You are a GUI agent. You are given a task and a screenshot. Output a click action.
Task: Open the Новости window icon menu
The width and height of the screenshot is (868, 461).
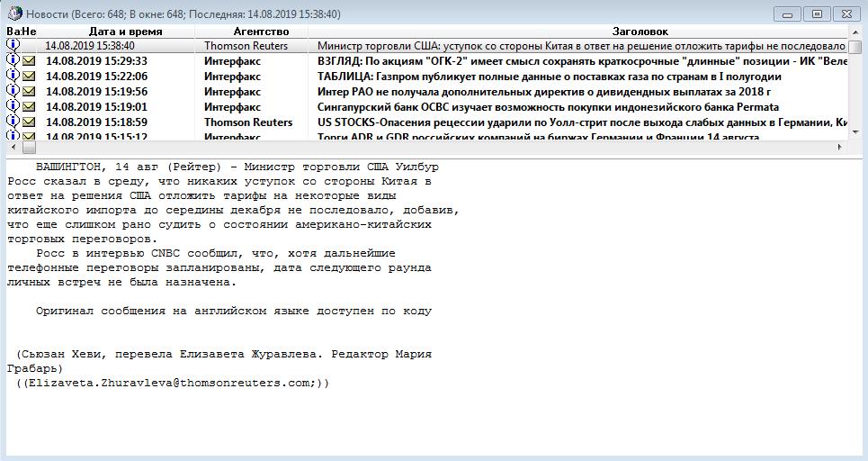pos(14,14)
